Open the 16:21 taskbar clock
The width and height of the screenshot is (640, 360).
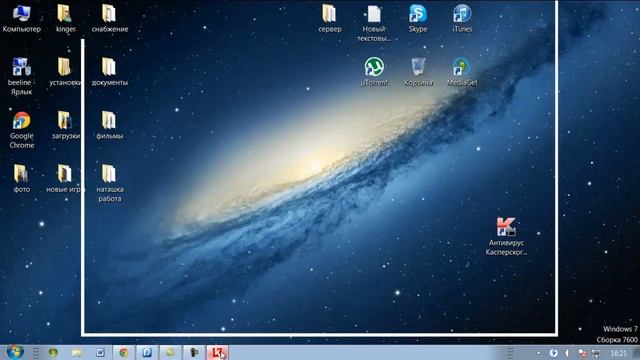[x=618, y=353]
